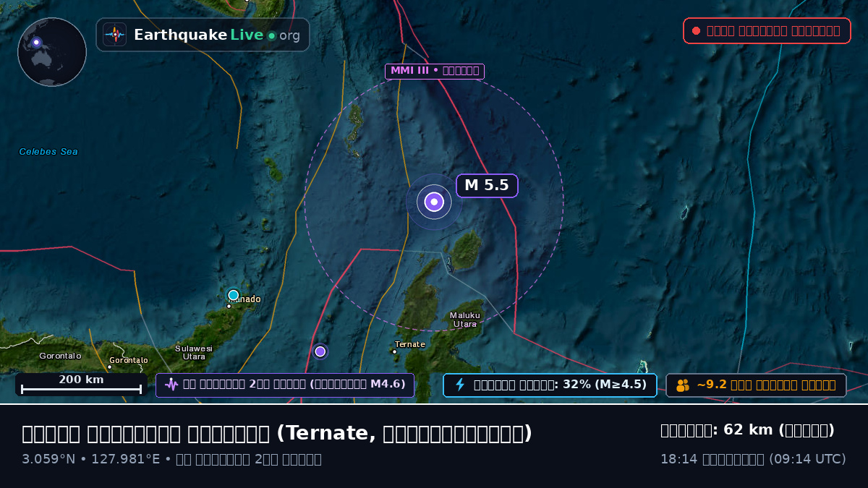Select the 62 km depth reading

point(748,431)
